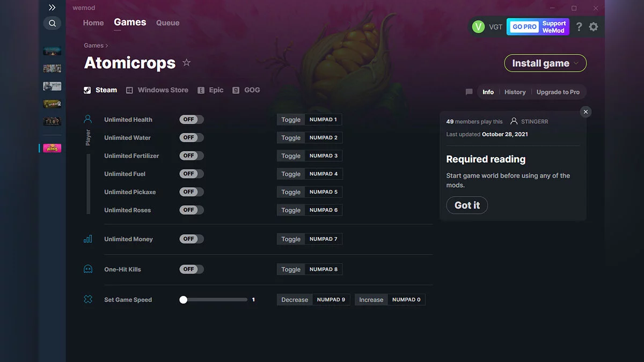
Task: Click the search magnifier icon in sidebar
Action: [52, 23]
